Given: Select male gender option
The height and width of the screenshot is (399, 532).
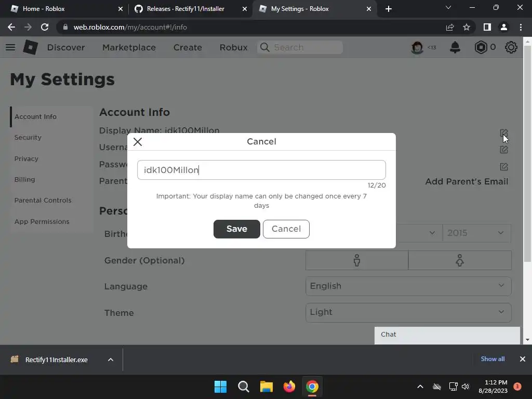Looking at the screenshot, I should pyautogui.click(x=357, y=261).
